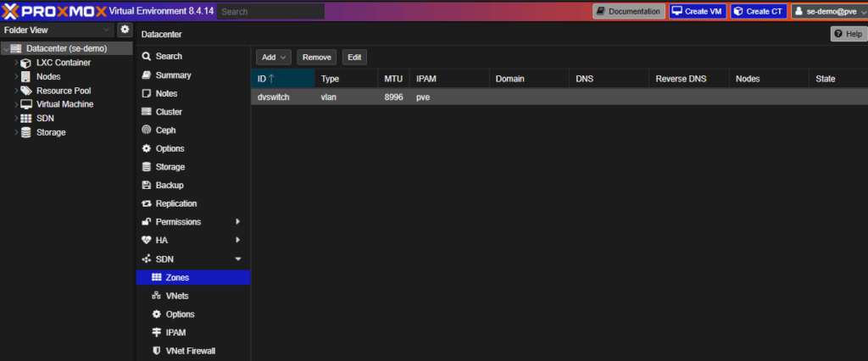
Task: Click into the top Search field
Action: point(270,12)
